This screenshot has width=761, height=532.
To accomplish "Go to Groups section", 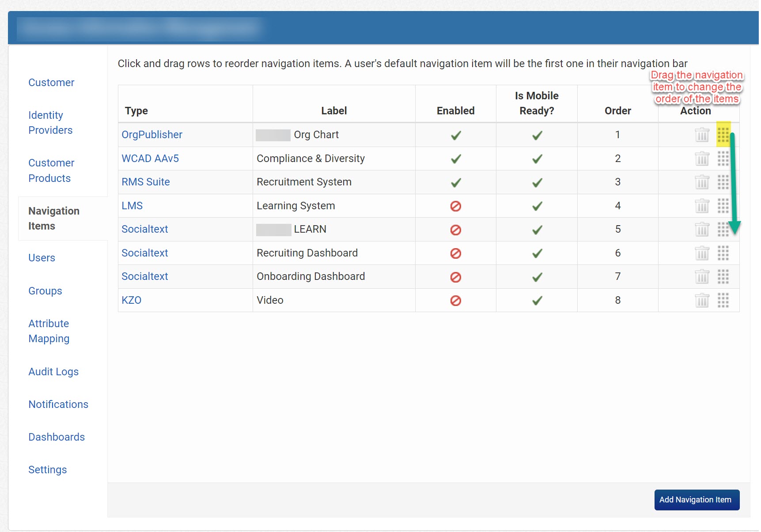I will tap(45, 291).
